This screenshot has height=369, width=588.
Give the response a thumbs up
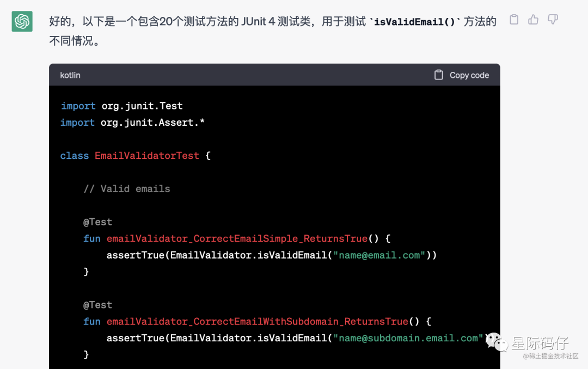point(533,20)
